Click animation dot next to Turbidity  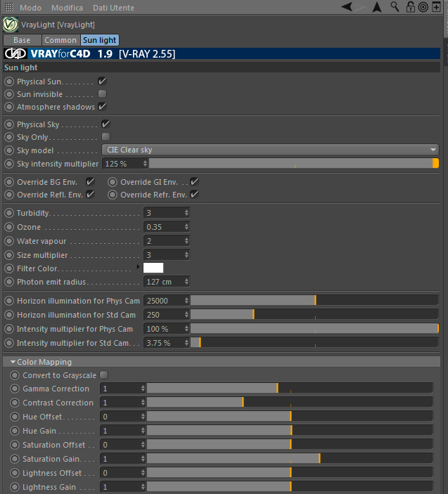click(x=9, y=213)
